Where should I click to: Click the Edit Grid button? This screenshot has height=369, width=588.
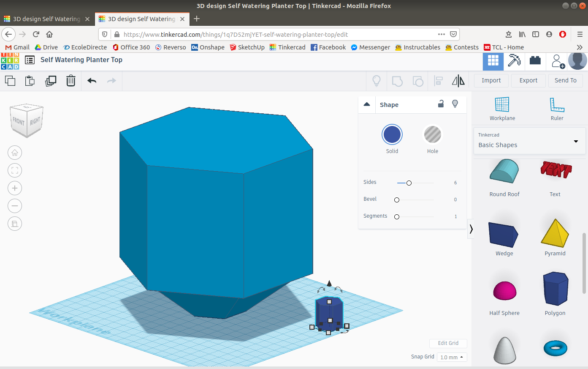point(448,343)
